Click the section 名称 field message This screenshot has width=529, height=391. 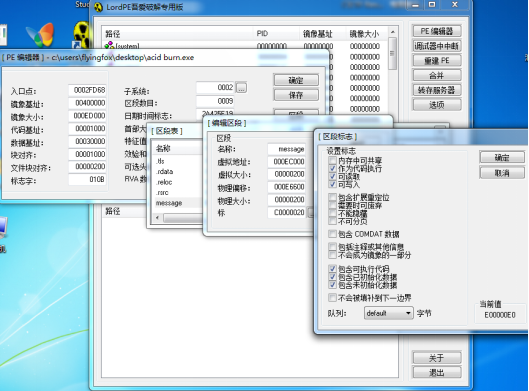point(286,149)
